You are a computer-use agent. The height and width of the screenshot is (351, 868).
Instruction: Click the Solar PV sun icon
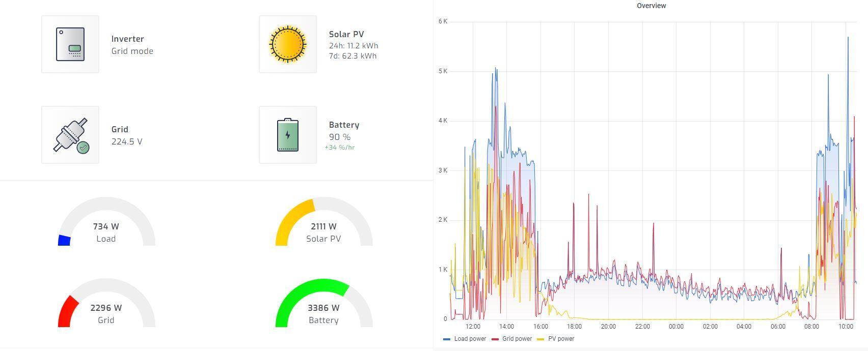(x=288, y=44)
